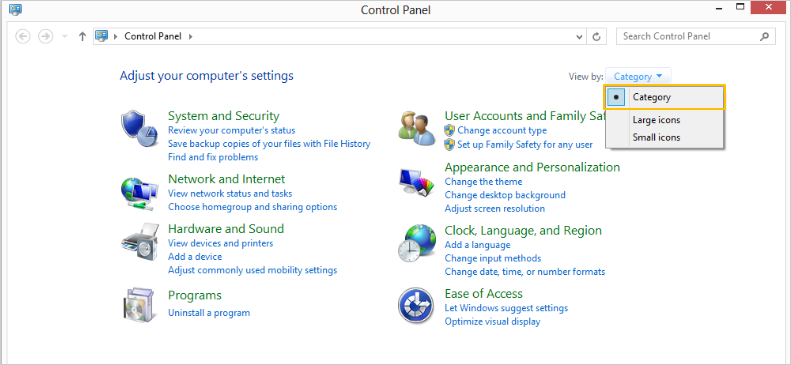This screenshot has height=365, width=791.
Task: Open the System and Security shield icon
Action: (x=134, y=129)
